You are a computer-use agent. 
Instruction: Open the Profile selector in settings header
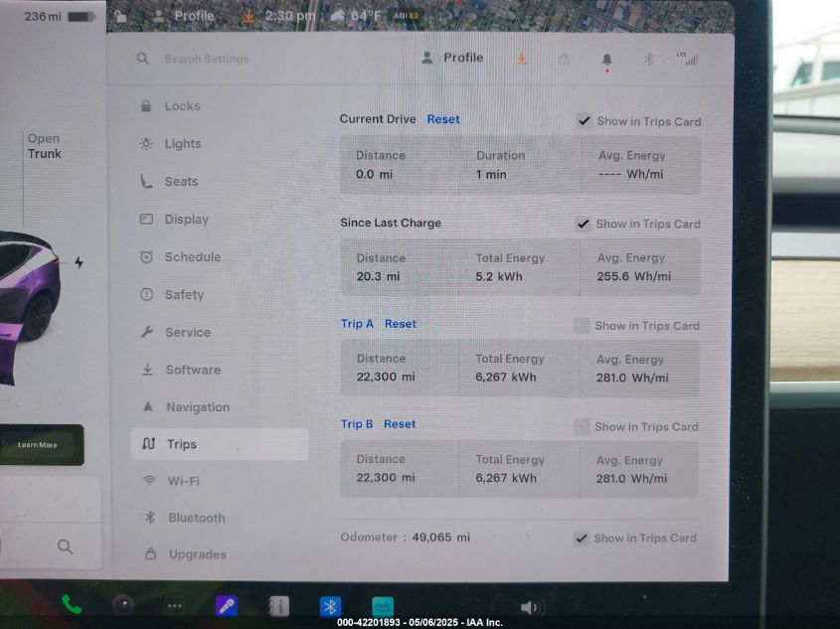click(x=452, y=58)
